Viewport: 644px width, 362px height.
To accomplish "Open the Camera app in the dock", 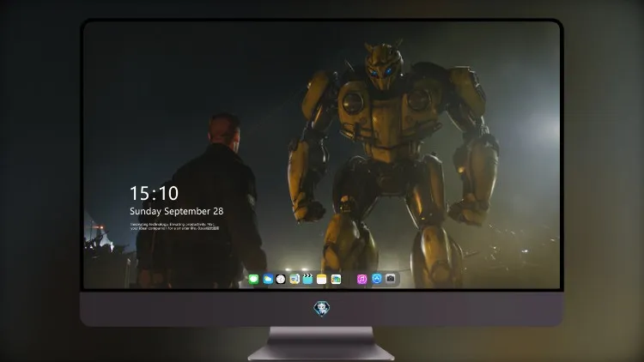I will point(391,279).
